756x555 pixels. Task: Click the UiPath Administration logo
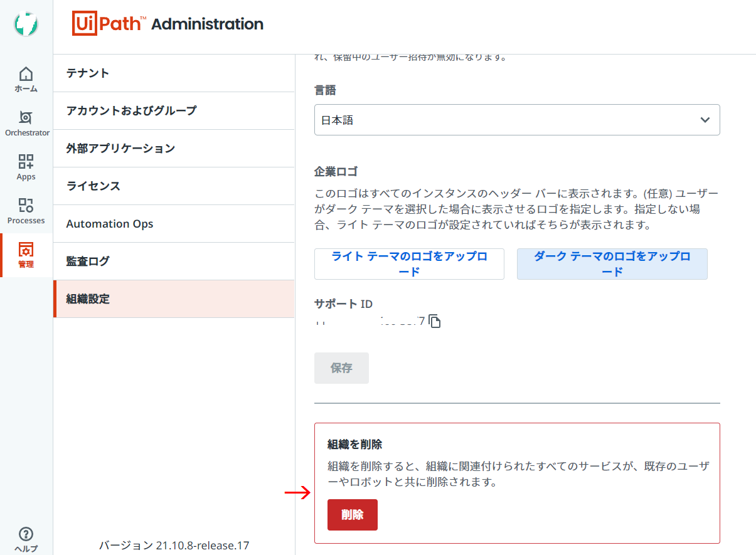coord(168,24)
